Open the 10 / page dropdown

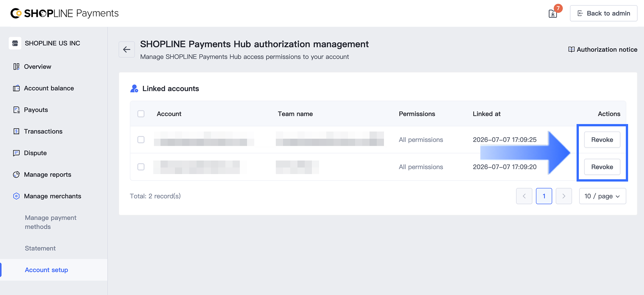(602, 196)
